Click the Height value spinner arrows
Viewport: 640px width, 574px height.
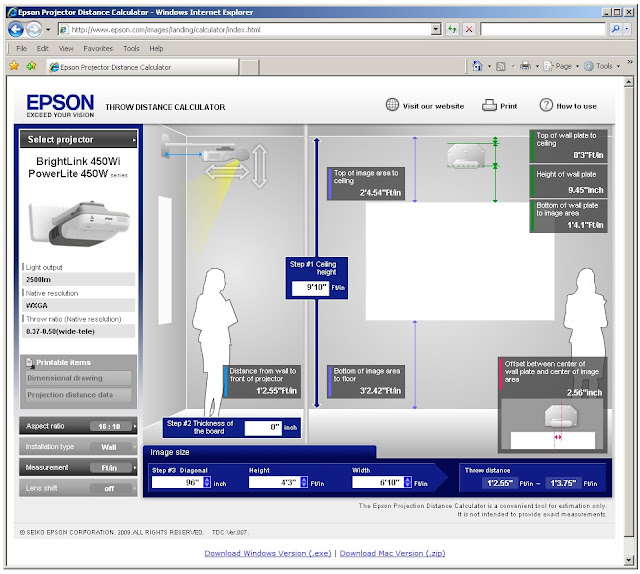[x=304, y=482]
